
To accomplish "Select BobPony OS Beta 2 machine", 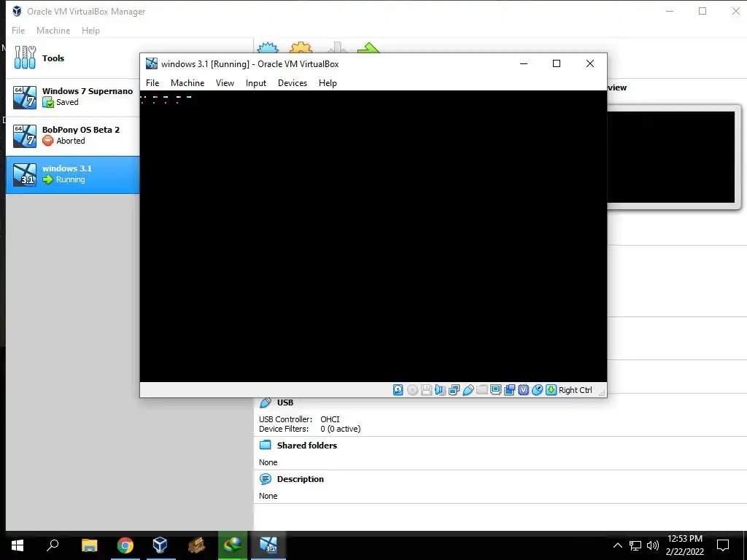I will (x=73, y=136).
